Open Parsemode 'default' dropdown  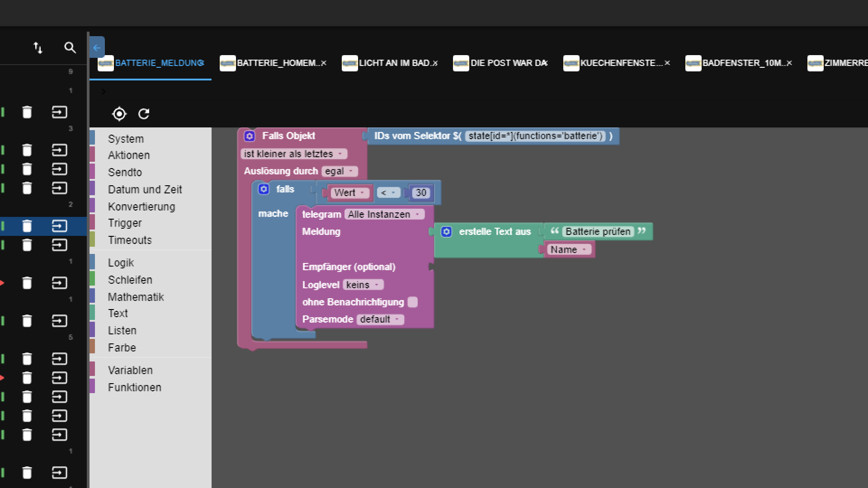[x=380, y=319]
